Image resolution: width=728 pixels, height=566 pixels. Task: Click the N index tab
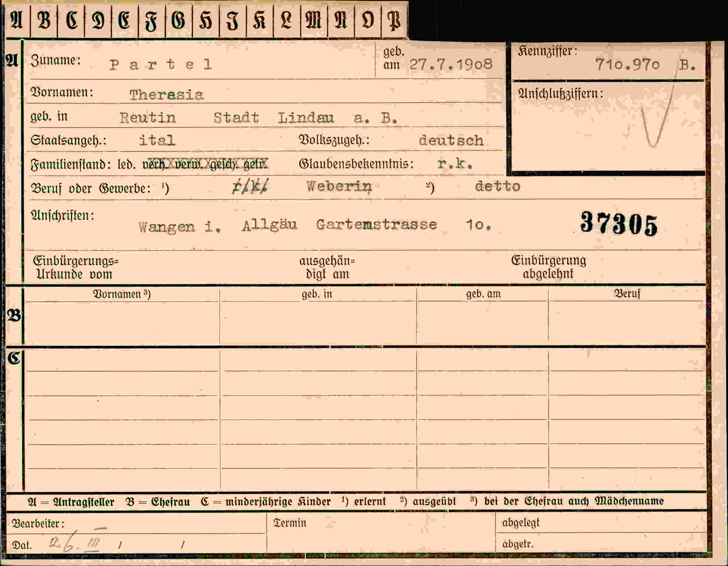pos(341,21)
